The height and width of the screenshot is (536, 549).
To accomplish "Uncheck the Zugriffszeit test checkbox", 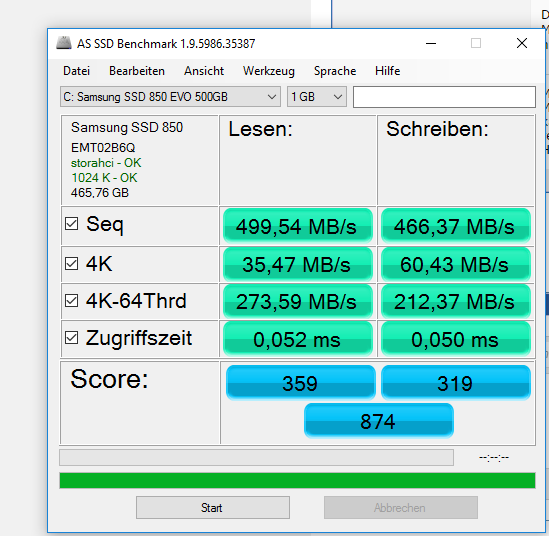I will coord(71,338).
